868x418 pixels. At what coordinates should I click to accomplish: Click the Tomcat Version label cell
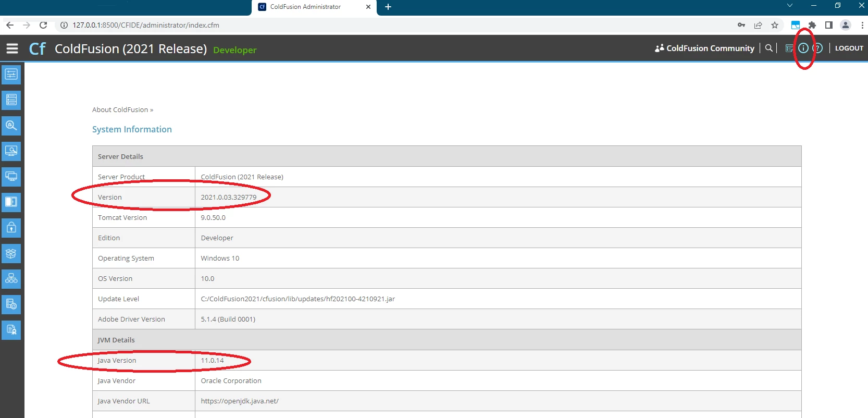pos(144,217)
